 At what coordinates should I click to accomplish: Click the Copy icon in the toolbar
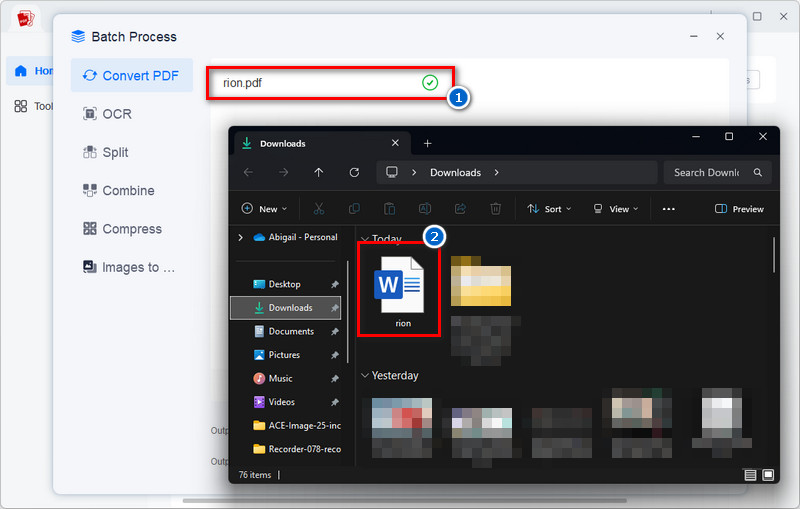(354, 209)
